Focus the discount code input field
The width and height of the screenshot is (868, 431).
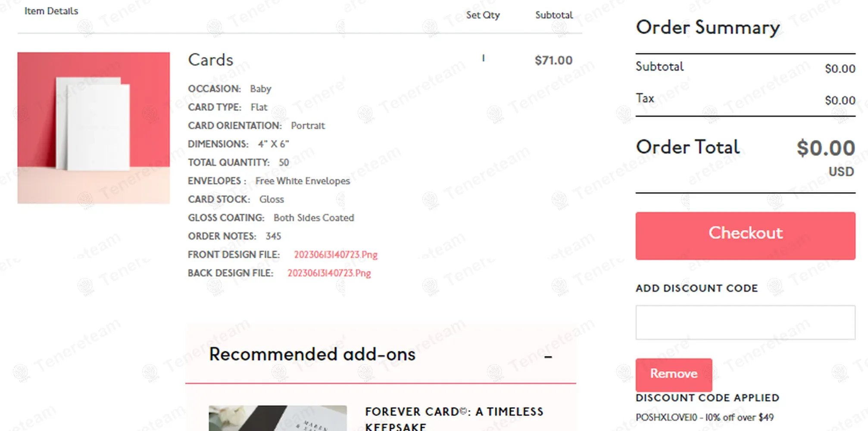click(745, 322)
